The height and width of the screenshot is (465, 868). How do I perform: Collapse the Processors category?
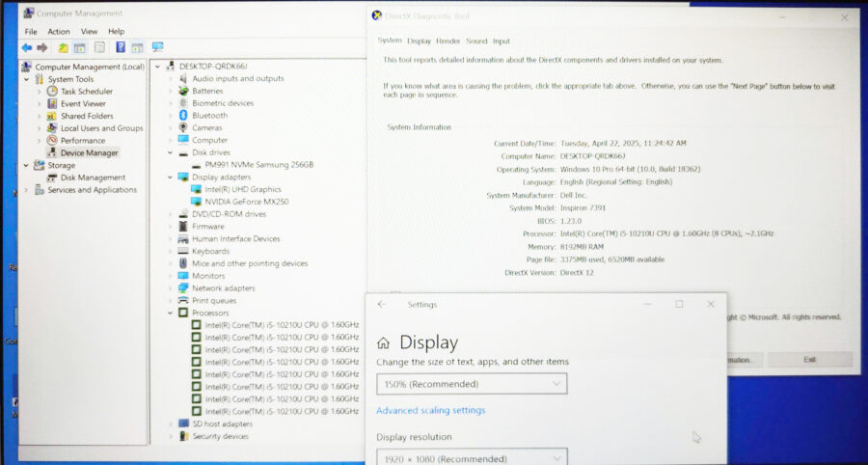[x=171, y=313]
